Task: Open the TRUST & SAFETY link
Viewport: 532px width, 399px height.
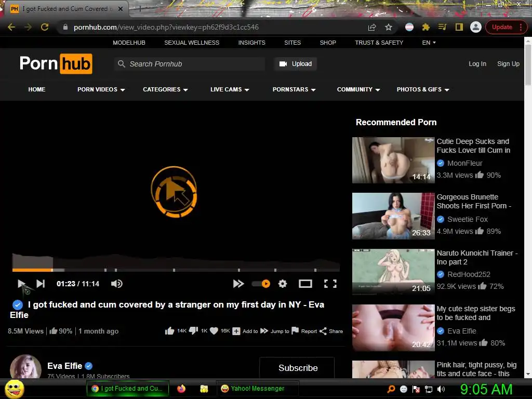Action: pyautogui.click(x=379, y=43)
